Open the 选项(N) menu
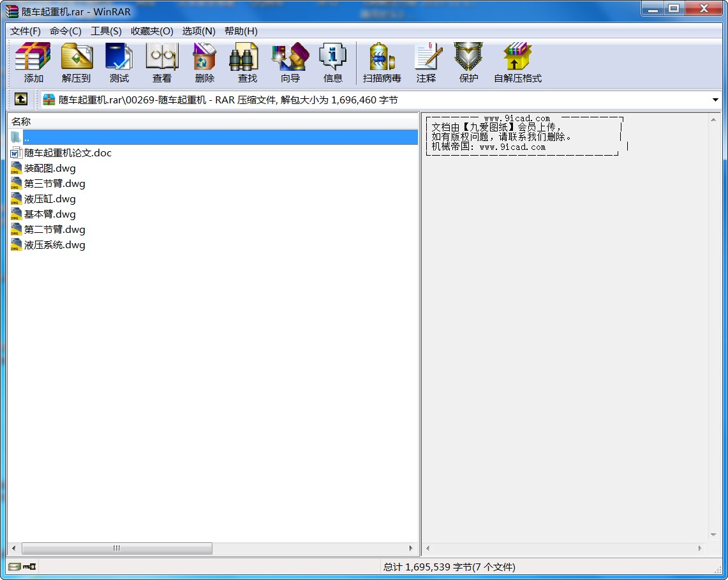 tap(198, 31)
